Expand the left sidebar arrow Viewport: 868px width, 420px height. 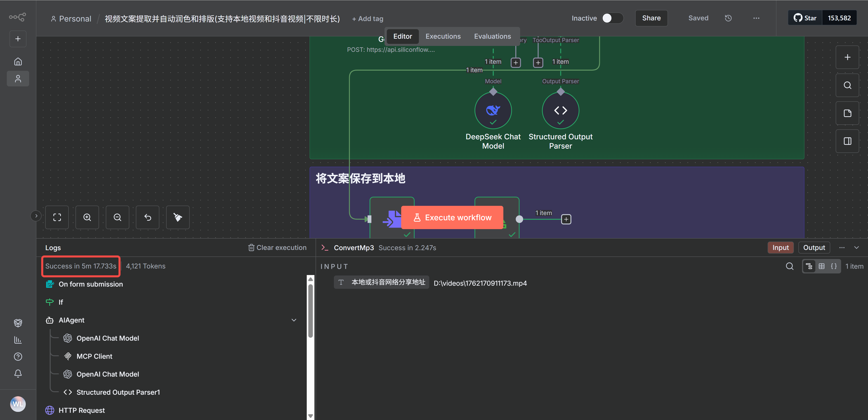[36, 216]
